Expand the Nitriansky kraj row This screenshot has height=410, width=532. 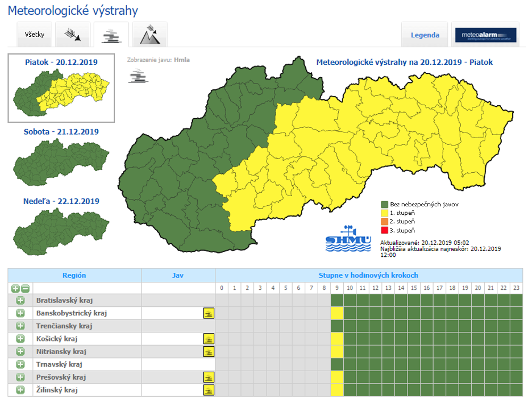[x=20, y=352]
